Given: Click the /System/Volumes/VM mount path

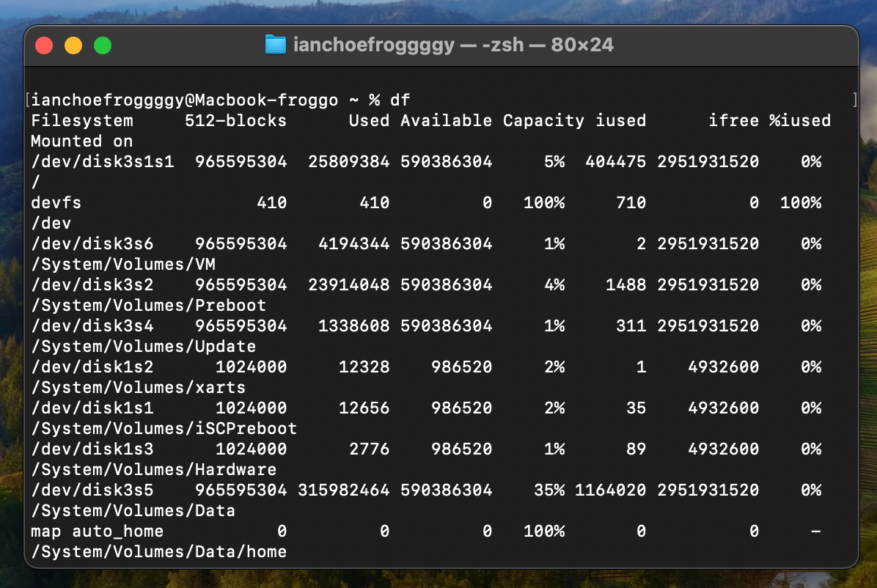Looking at the screenshot, I should 123,264.
